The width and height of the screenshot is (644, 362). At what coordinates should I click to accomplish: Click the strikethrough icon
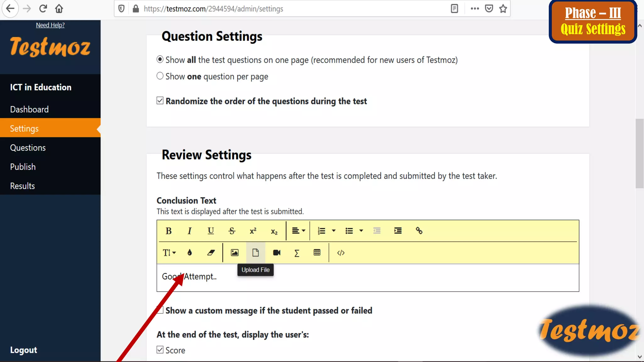[232, 231]
